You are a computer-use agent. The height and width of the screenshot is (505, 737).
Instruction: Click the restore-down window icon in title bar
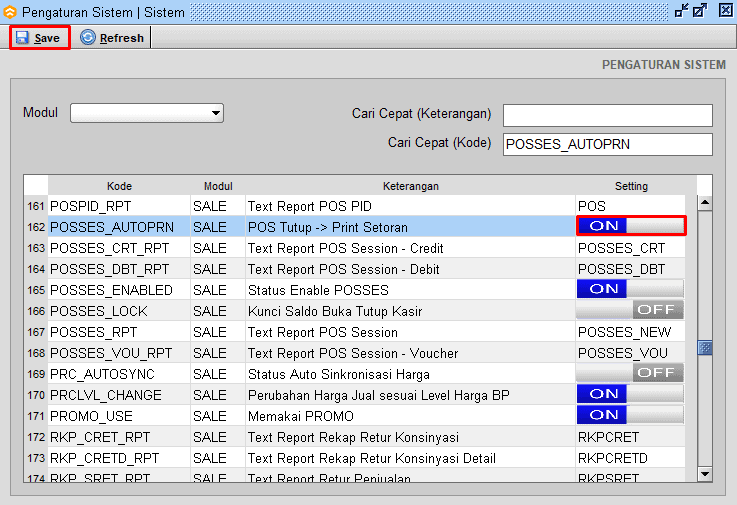(682, 10)
